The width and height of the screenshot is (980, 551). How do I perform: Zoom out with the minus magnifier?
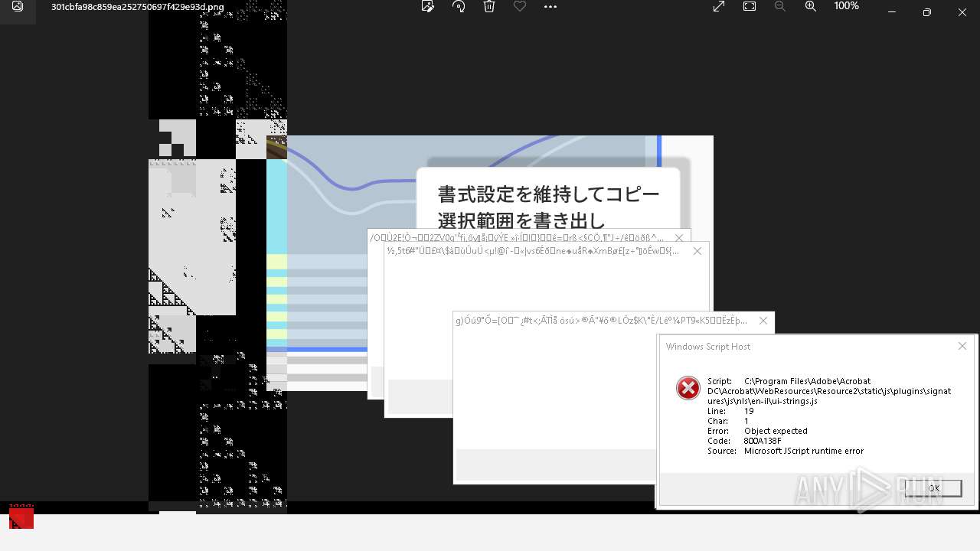tap(780, 6)
